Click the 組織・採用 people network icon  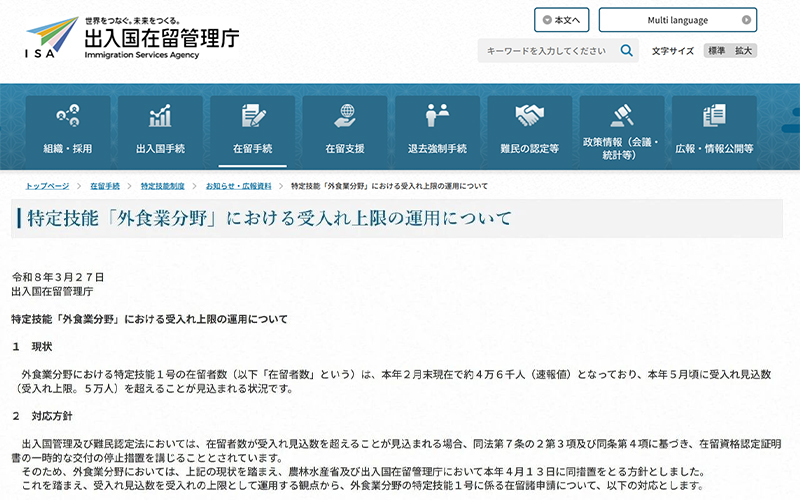coord(68,115)
